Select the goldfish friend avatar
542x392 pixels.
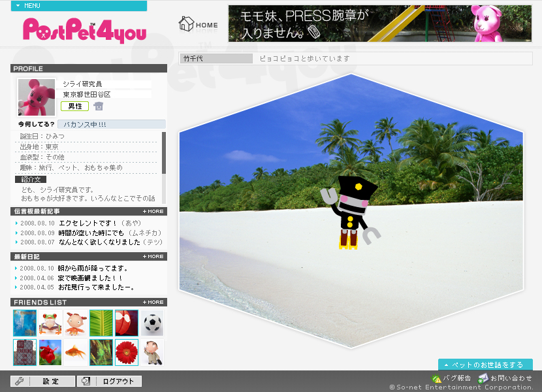coord(76,352)
